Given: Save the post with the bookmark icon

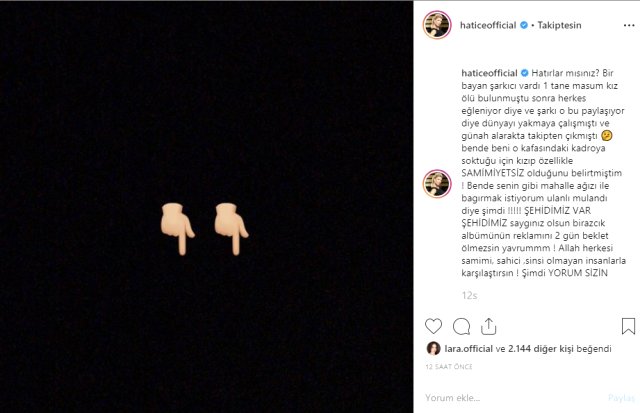Looking at the screenshot, I should 628,326.
